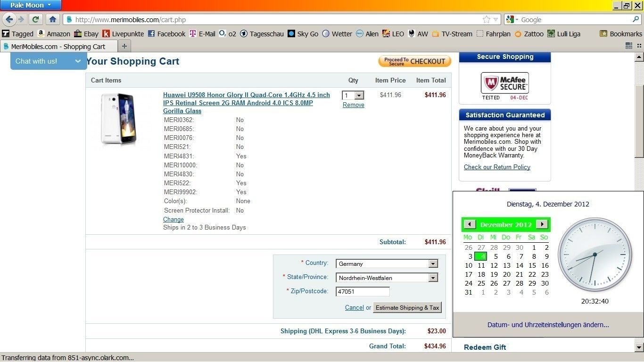Go to next month in the calendar

pyautogui.click(x=543, y=224)
